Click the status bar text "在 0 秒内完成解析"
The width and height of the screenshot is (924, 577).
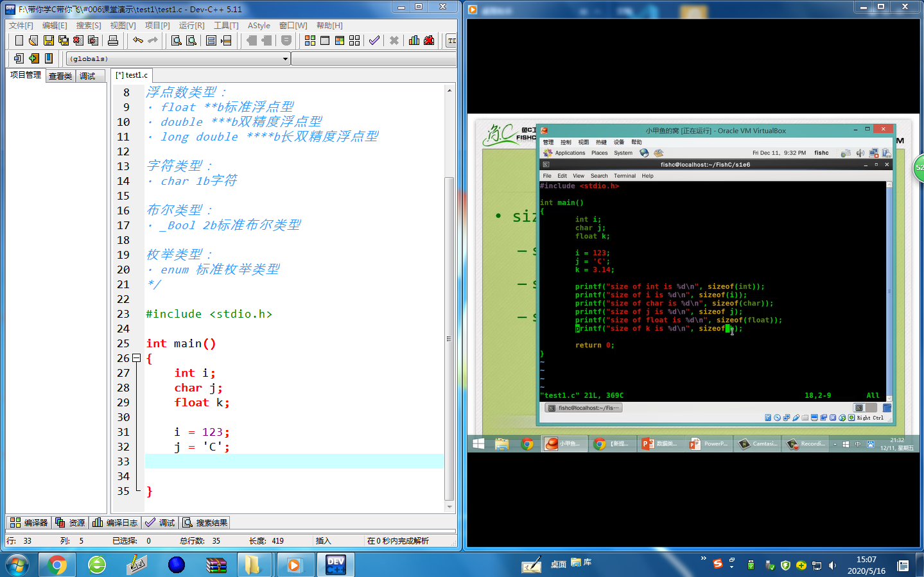click(398, 541)
